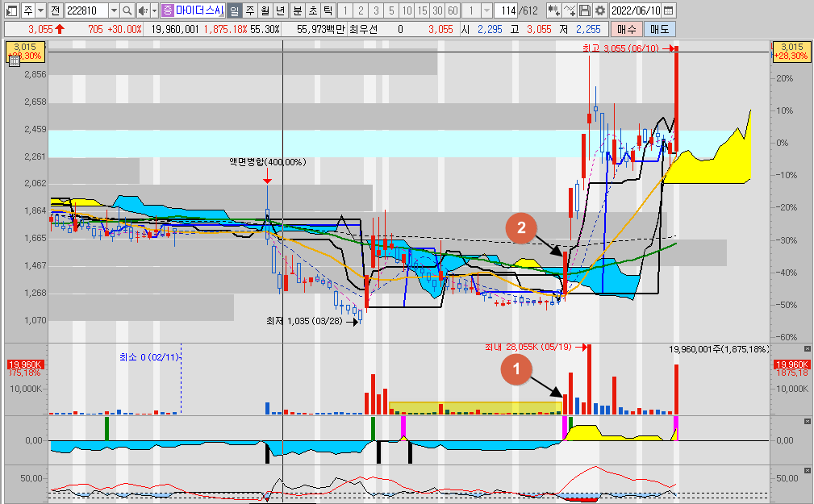Viewport: 814px width, 504px height.
Task: Expand the speaker options dropdown arrow
Action: pos(154,10)
